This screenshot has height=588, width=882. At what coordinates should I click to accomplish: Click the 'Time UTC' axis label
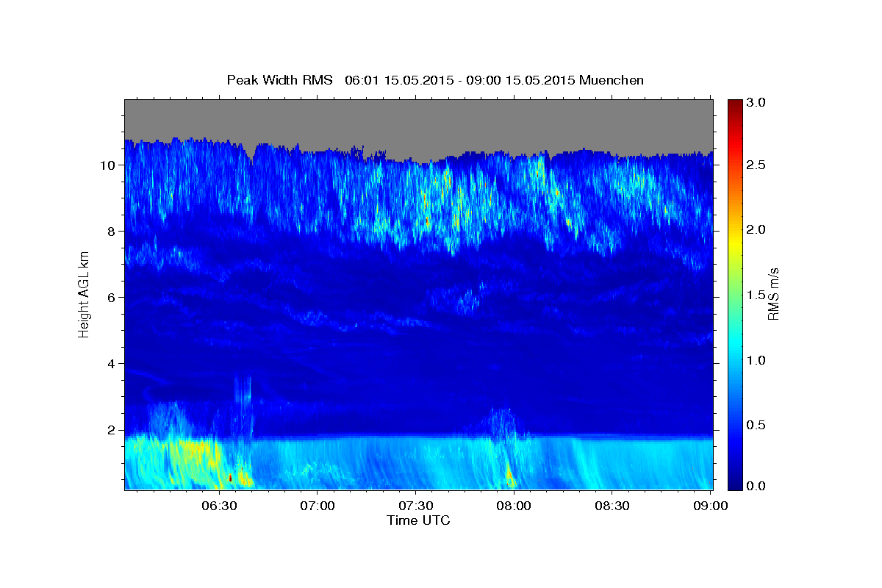pos(418,520)
